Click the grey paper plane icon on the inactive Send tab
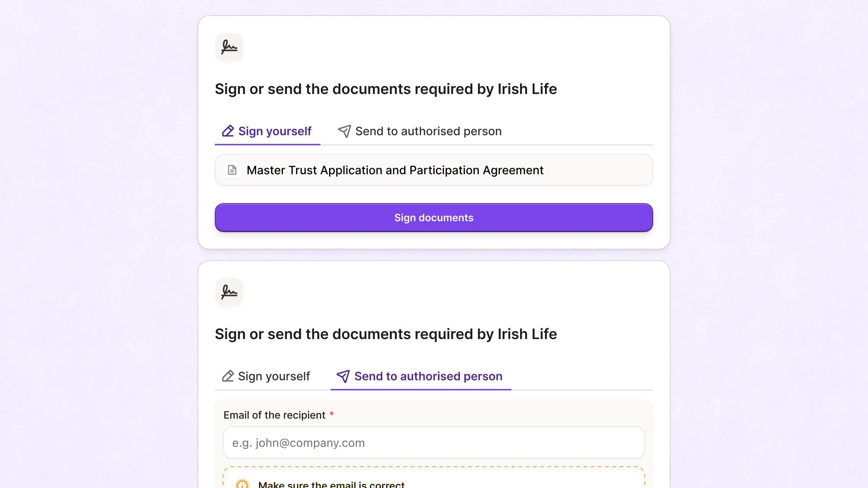Viewport: 868px width, 488px height. tap(344, 131)
